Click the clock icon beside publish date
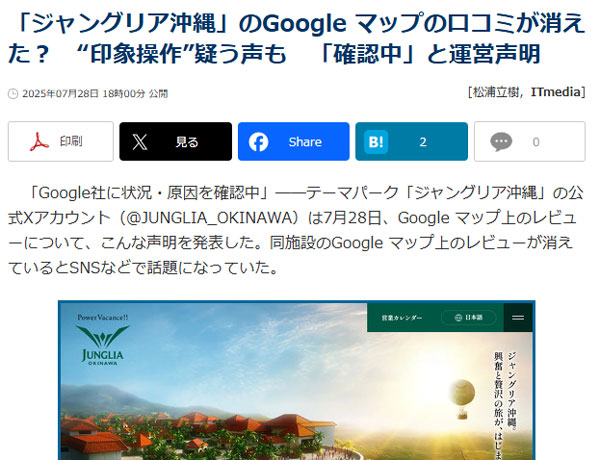The height and width of the screenshot is (460, 600). coord(13,94)
